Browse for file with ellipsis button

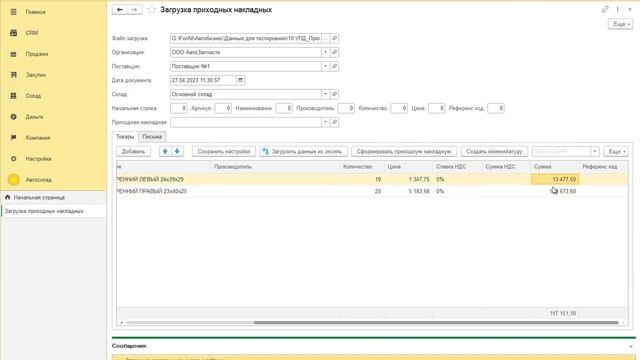coord(325,38)
